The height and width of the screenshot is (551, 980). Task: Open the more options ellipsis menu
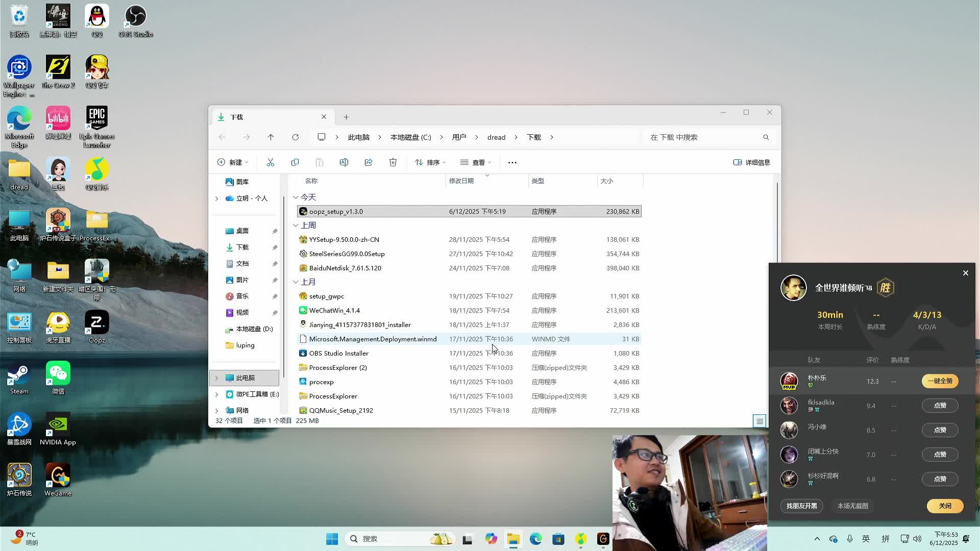click(512, 162)
